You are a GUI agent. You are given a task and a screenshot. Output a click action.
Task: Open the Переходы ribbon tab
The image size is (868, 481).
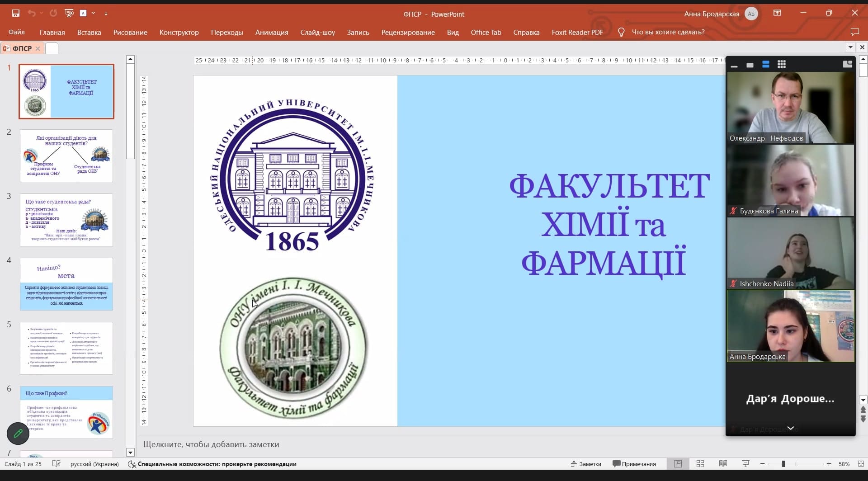coord(227,32)
